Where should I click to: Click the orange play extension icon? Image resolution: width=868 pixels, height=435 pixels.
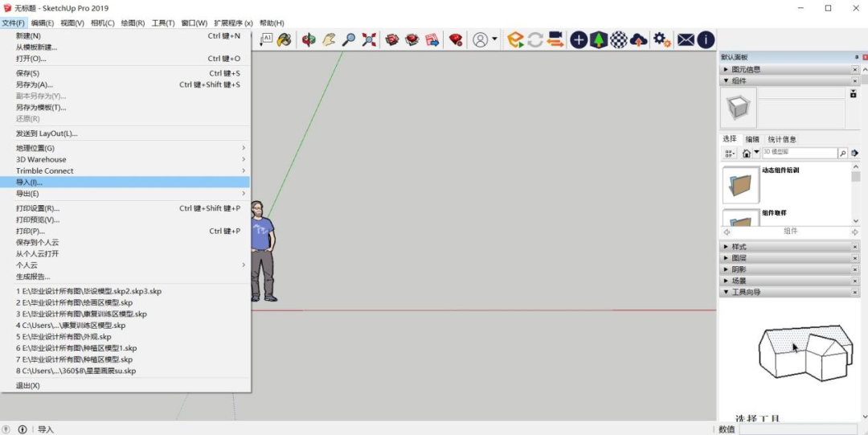(x=515, y=39)
